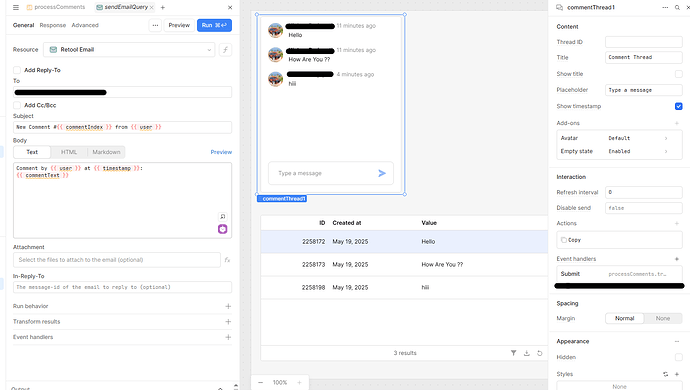
Task: Refresh the table data icon
Action: click(540, 353)
